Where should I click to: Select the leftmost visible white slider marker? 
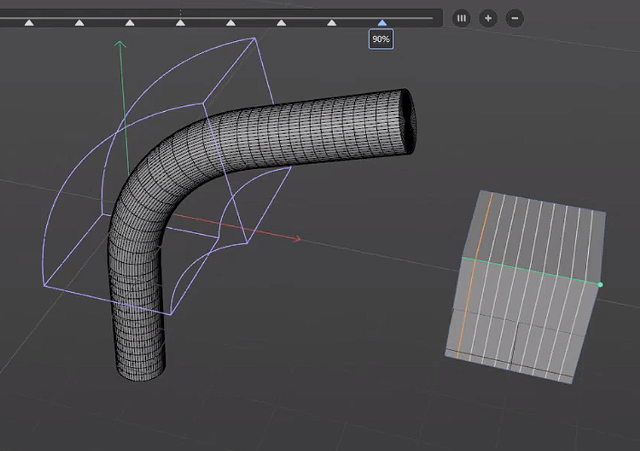coord(29,21)
